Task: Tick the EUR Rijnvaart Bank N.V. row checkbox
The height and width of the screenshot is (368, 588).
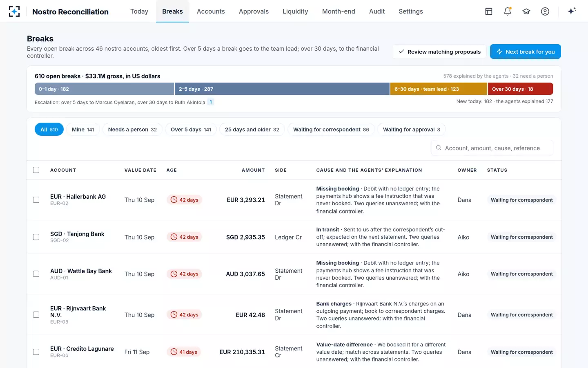Action: 36,315
